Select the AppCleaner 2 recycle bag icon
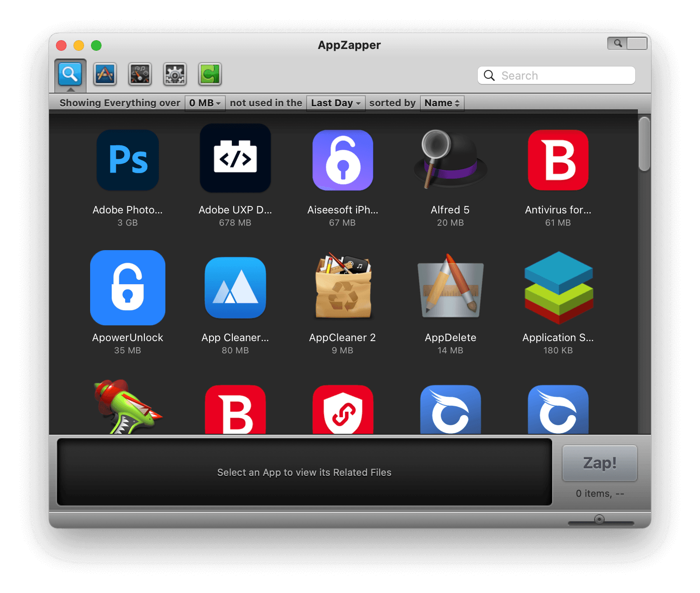 coord(343,285)
